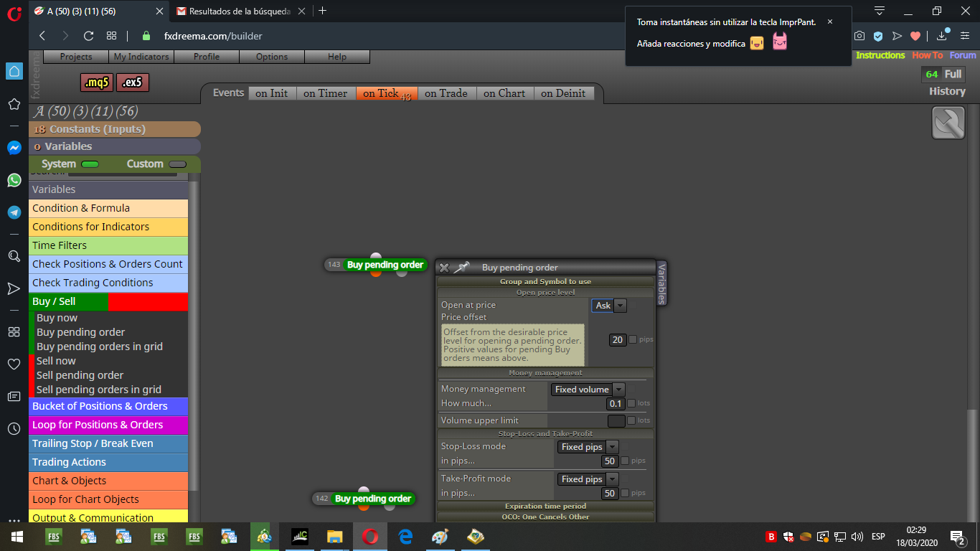Open WhatsApp in the Opera sidebar
The image size is (980, 551).
point(14,180)
